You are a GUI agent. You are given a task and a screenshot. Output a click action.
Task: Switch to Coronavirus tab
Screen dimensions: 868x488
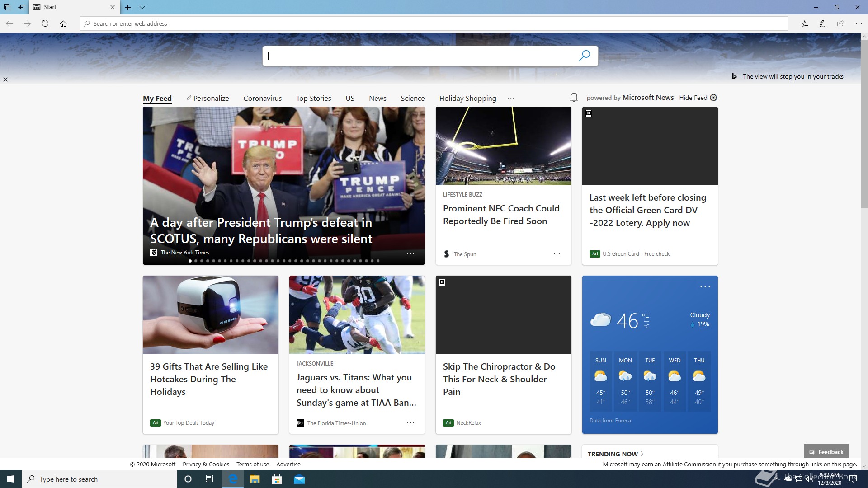(x=263, y=98)
